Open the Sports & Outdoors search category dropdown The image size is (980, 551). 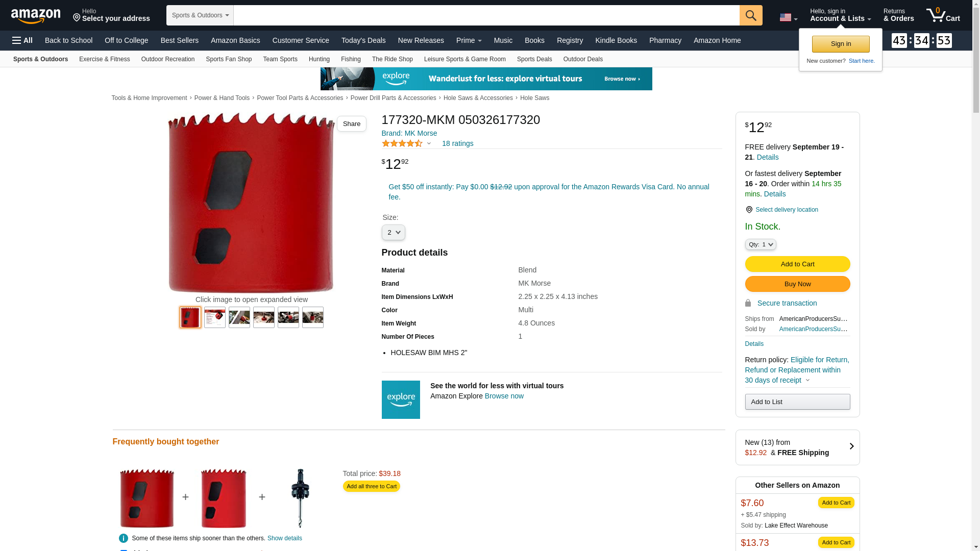pyautogui.click(x=200, y=15)
